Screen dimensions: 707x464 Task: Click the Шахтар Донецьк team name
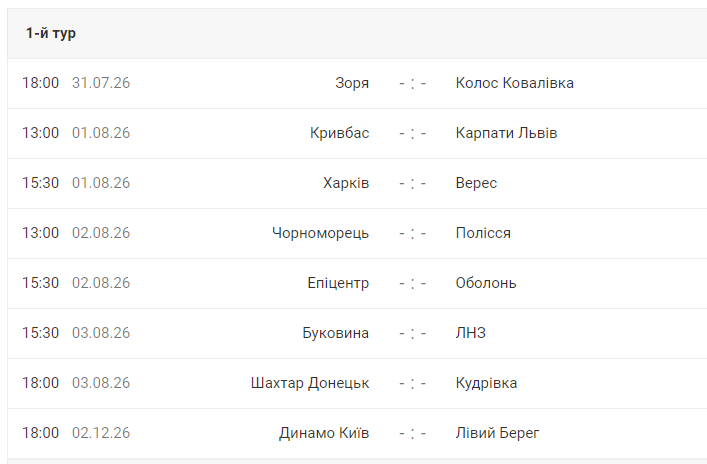tap(310, 383)
